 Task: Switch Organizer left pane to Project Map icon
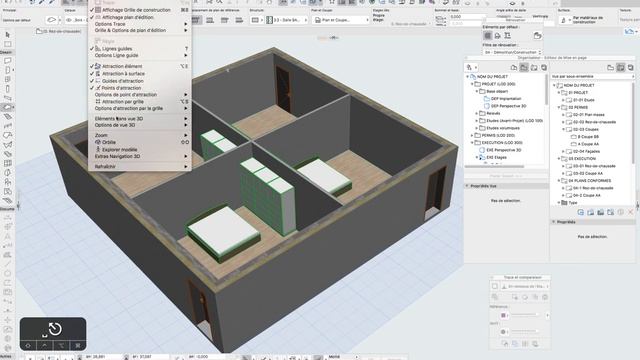click(514, 67)
